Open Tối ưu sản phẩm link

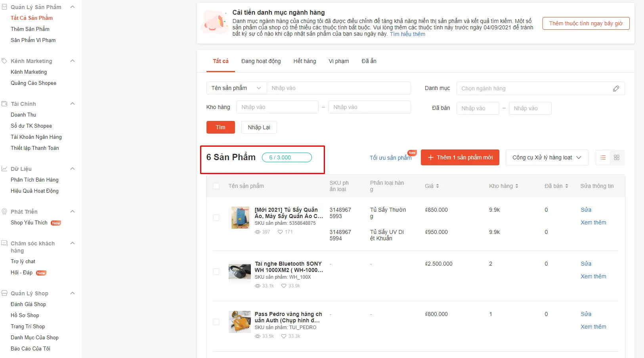tap(390, 158)
